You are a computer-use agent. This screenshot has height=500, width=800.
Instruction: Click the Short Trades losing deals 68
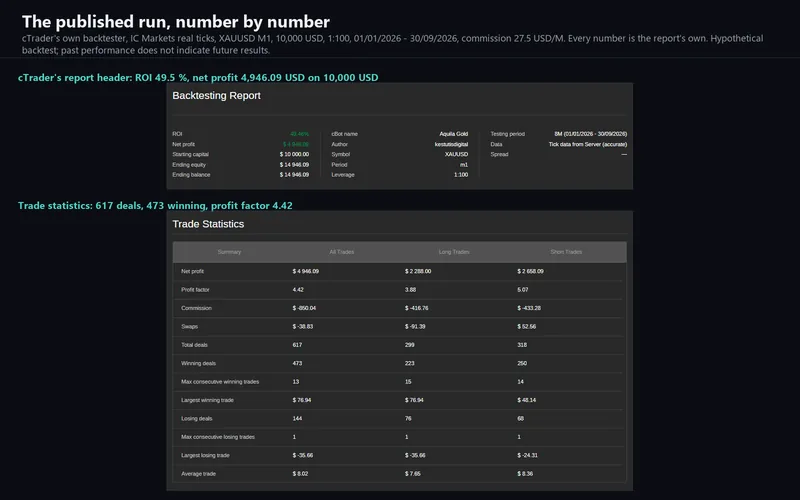click(x=520, y=418)
